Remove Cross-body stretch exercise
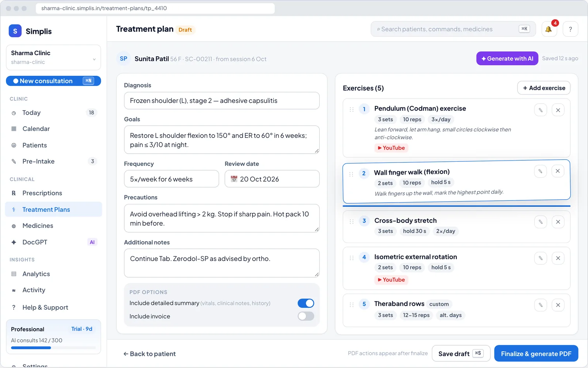The height and width of the screenshot is (368, 588). (558, 222)
